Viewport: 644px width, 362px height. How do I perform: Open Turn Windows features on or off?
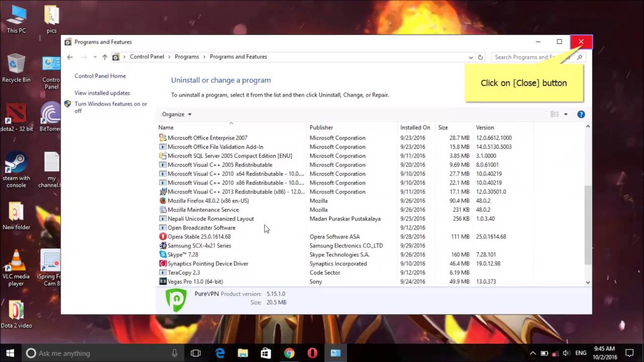111,107
